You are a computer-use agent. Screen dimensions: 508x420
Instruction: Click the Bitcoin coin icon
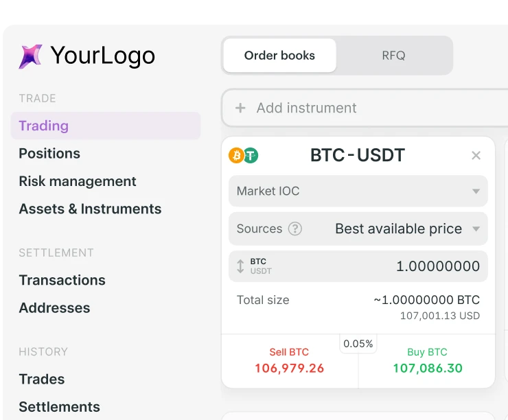[x=236, y=156]
